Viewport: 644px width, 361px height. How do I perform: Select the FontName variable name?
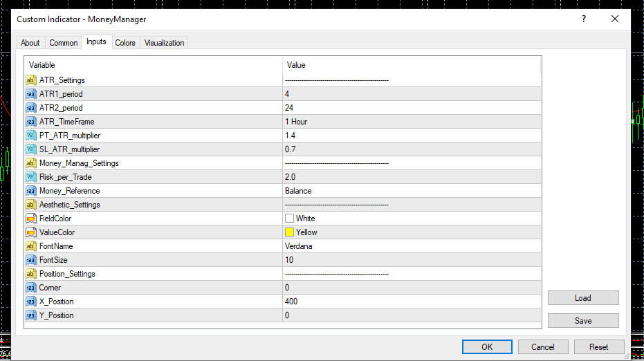tap(56, 246)
